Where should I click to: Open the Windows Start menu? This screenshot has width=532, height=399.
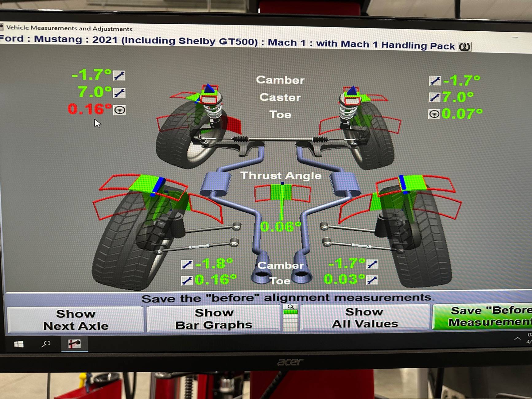tap(19, 344)
